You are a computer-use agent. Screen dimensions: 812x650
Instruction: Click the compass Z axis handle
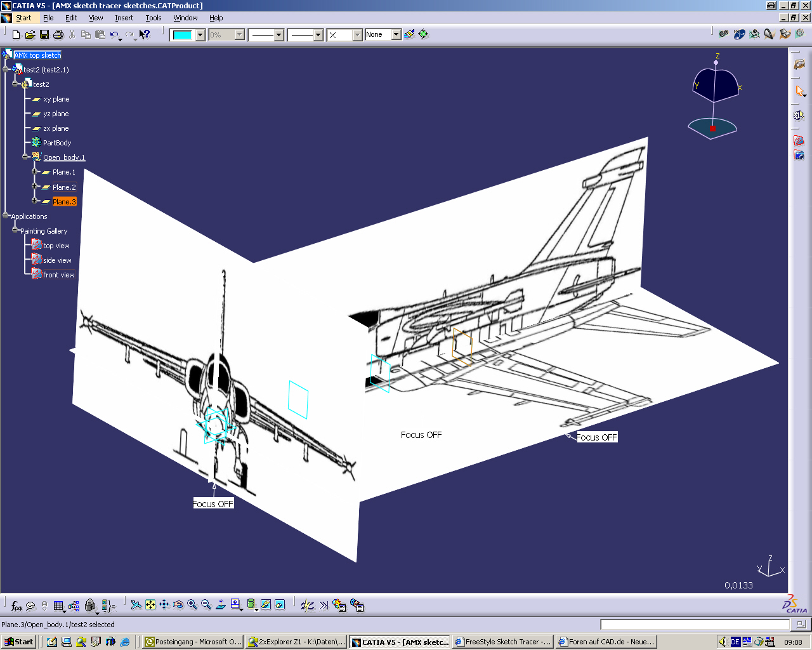point(717,62)
